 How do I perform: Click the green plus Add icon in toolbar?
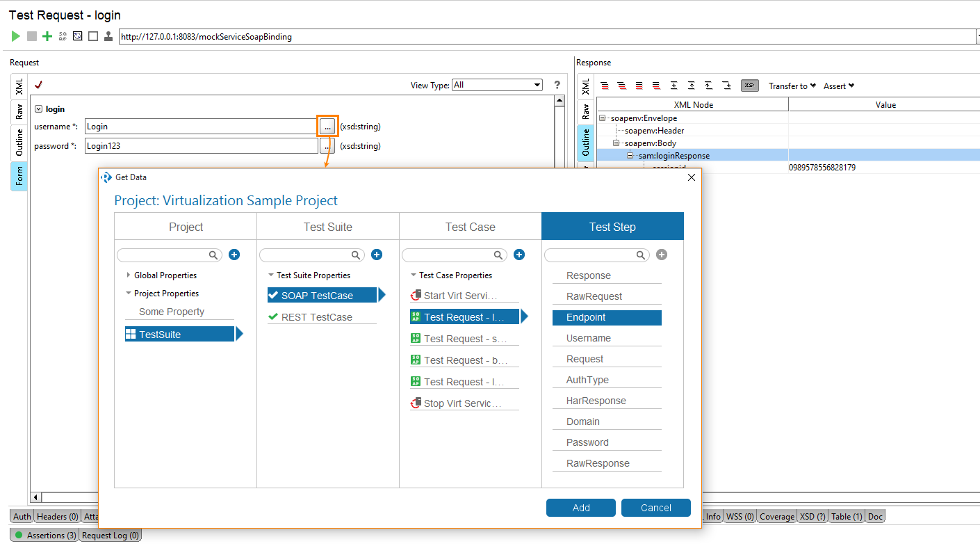click(x=47, y=36)
